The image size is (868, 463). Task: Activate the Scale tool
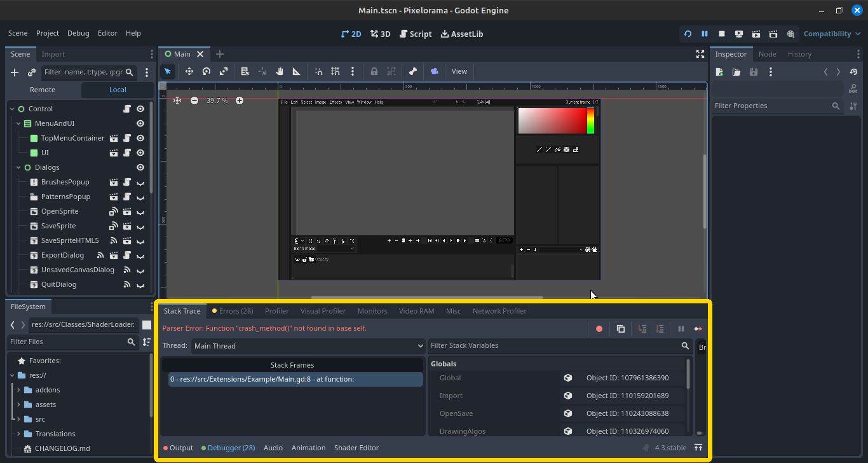point(224,71)
